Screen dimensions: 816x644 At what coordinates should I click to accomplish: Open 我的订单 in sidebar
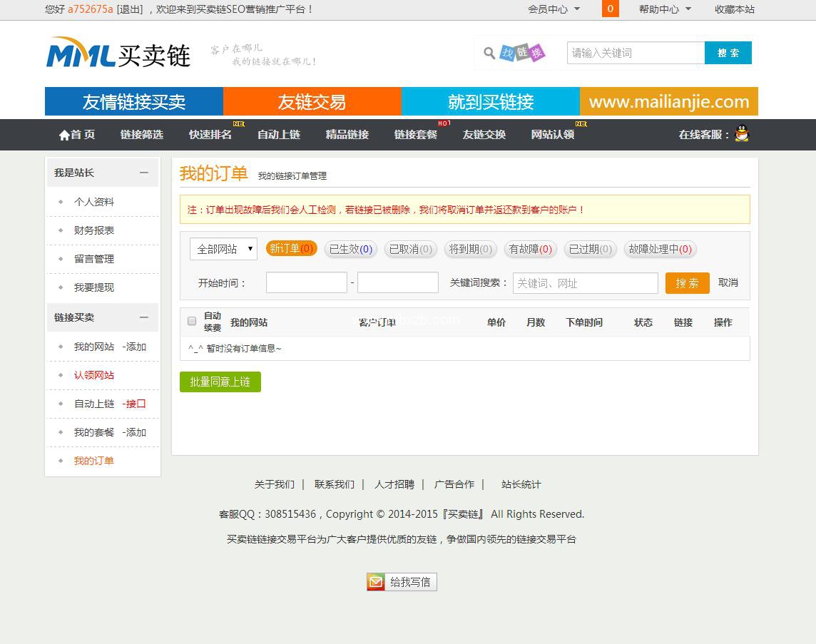point(93,461)
